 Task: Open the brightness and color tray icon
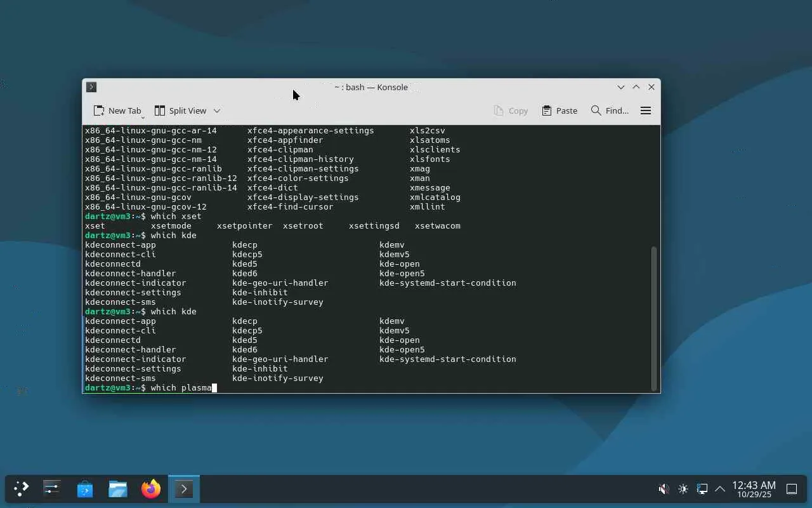pyautogui.click(x=683, y=489)
